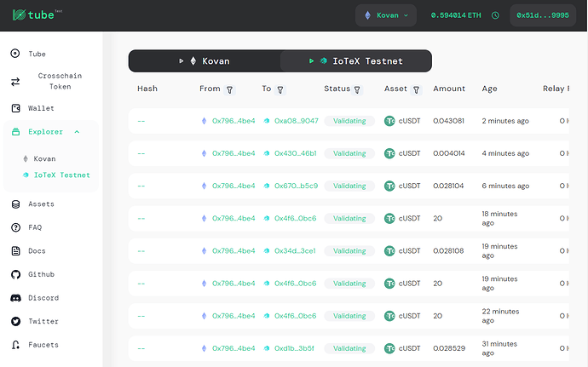Click the 18 minutes ago age cell
This screenshot has width=588, height=367.
click(x=499, y=219)
